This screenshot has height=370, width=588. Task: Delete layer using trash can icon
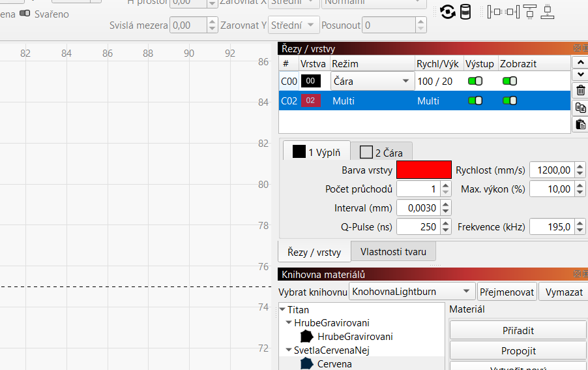[580, 91]
